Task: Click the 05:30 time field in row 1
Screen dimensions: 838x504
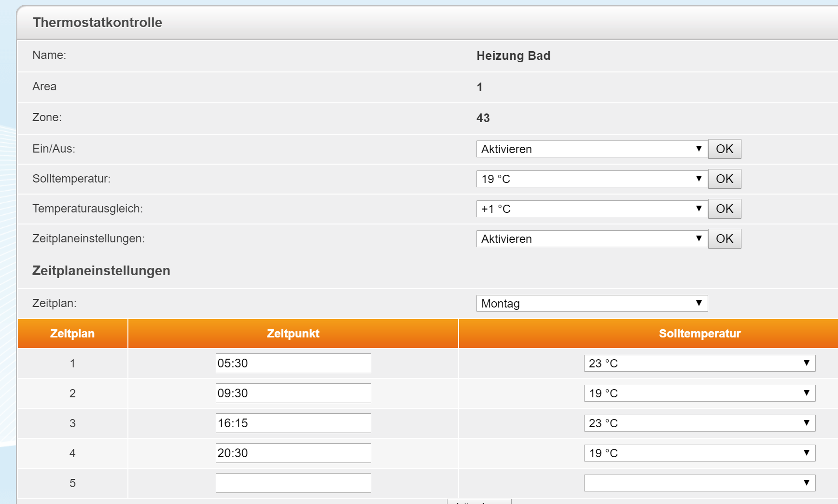Action: coord(293,364)
